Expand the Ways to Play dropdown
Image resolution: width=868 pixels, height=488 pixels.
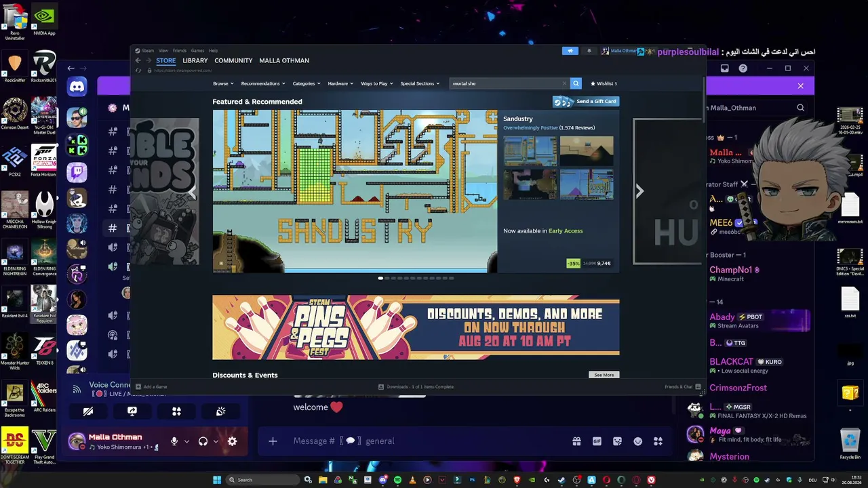pos(377,83)
